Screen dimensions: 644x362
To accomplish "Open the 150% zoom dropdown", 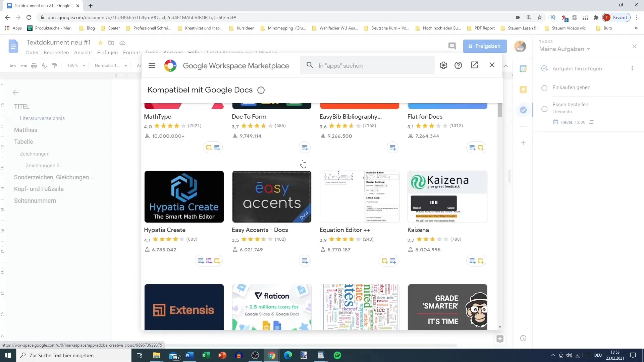I will 76,65.
